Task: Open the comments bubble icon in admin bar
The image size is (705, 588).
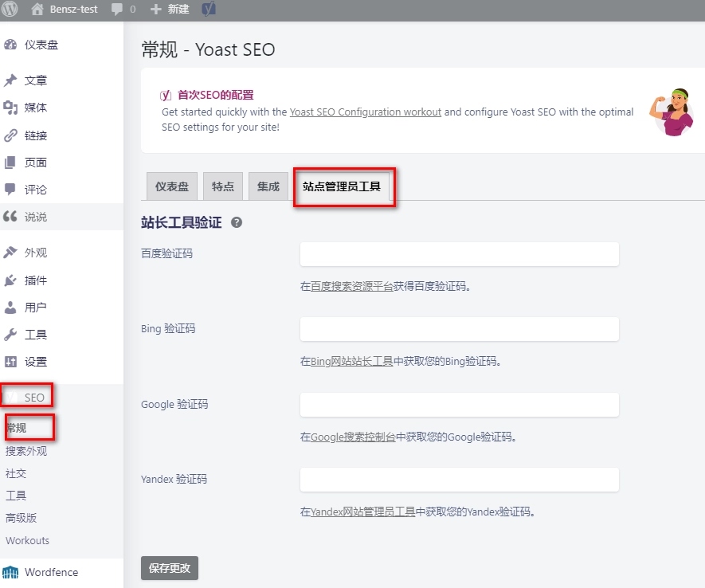Action: coord(117,10)
